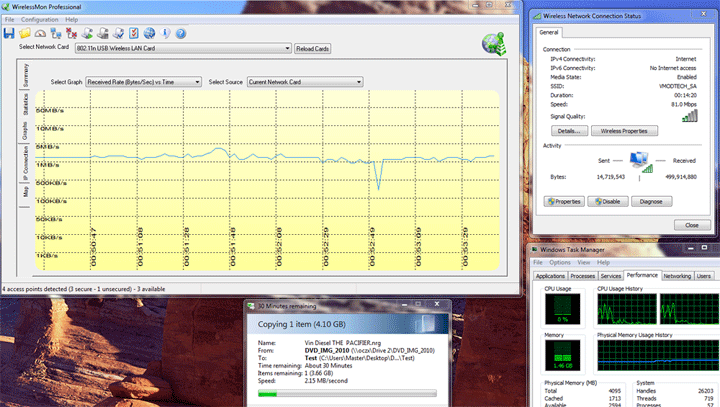Switch to the Map side tab

click(25, 192)
